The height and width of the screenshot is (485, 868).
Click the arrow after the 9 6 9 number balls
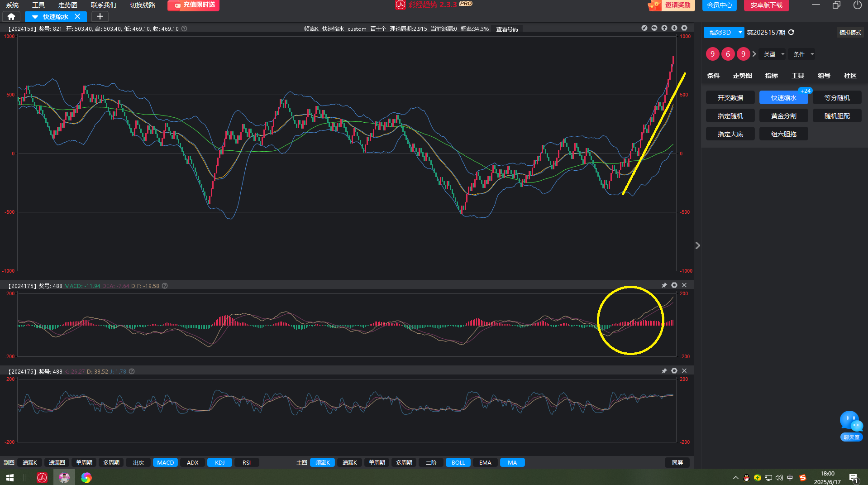[754, 54]
